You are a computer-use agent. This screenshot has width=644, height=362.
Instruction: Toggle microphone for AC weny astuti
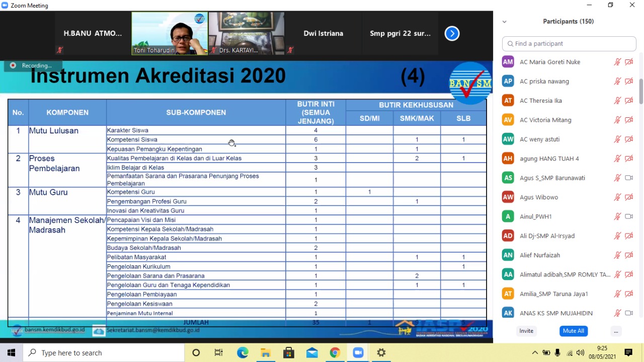tap(617, 139)
